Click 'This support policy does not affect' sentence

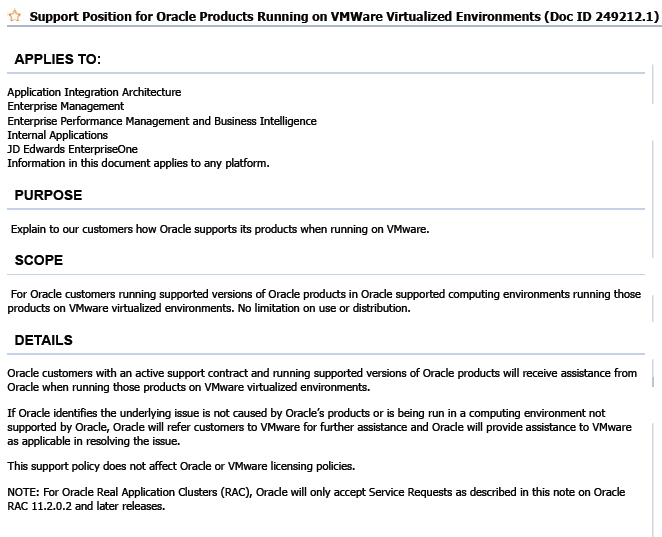coord(181,466)
